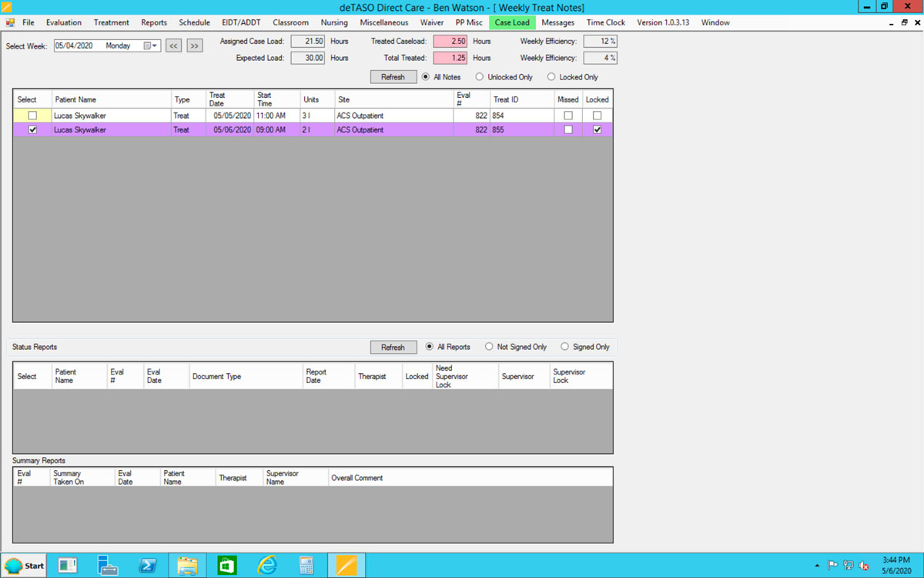Open the Windows Store taskbar icon
The height and width of the screenshot is (578, 924).
(x=227, y=566)
